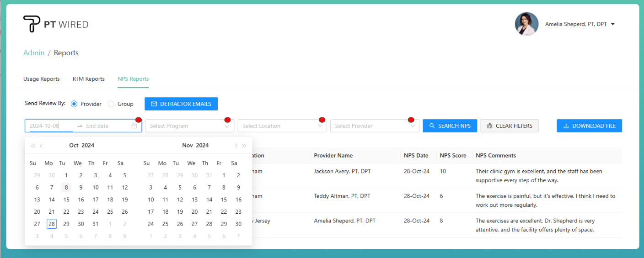This screenshot has height=258, width=644.
Task: Open the Select Location dropdown
Action: click(282, 126)
